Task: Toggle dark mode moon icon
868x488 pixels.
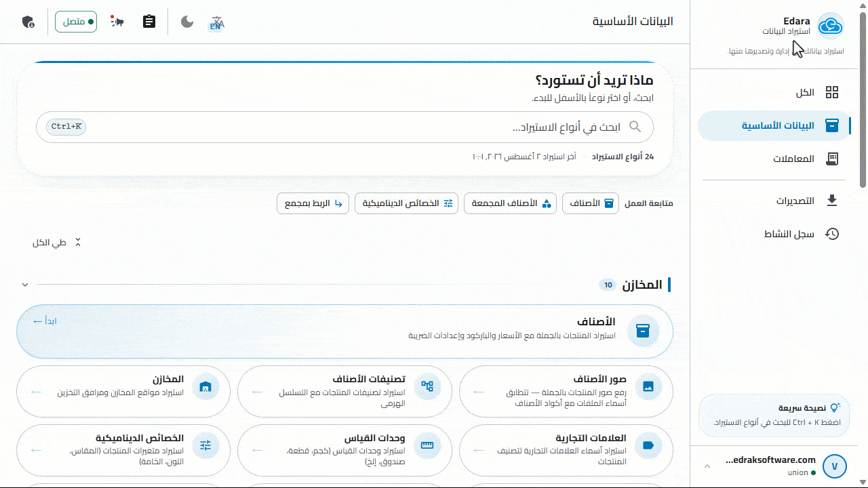Action: [187, 22]
